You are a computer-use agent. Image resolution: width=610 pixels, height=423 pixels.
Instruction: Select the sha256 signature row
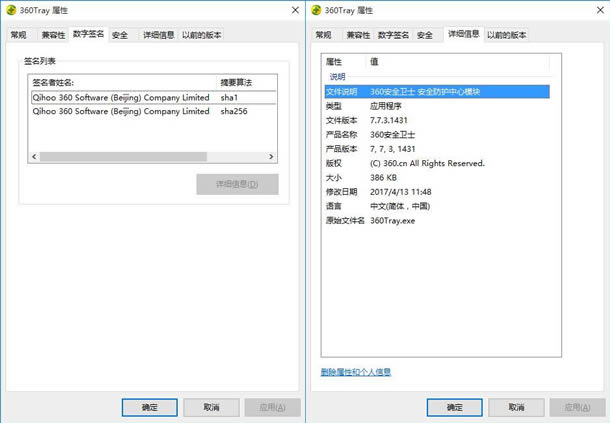(150, 111)
